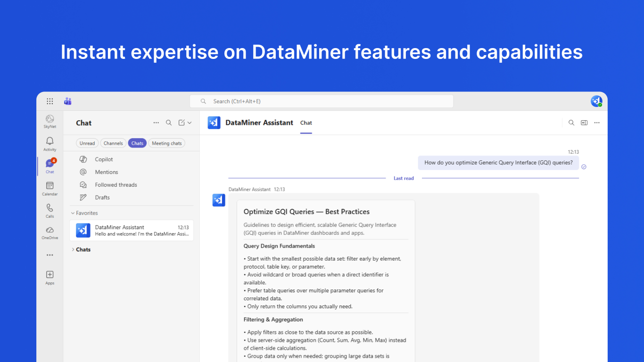The height and width of the screenshot is (362, 644).
Task: Open DataMiner Assistant conversation in Favorites
Action: pyautogui.click(x=132, y=230)
